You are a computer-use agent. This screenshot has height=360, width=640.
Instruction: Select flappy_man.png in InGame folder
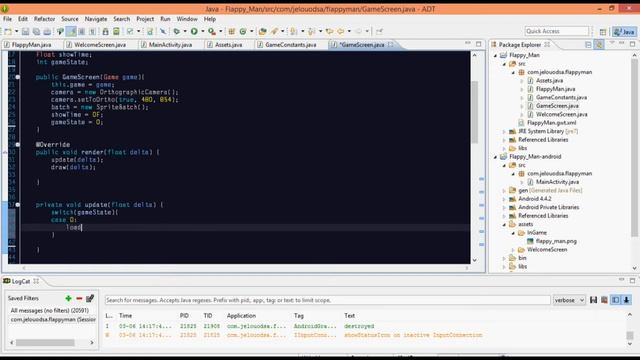click(556, 242)
